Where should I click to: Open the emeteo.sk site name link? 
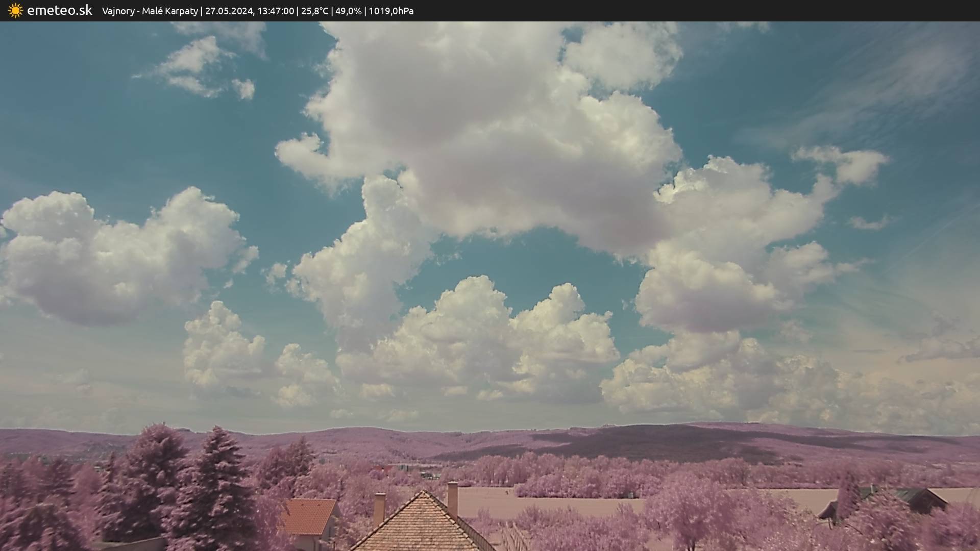[x=59, y=11]
